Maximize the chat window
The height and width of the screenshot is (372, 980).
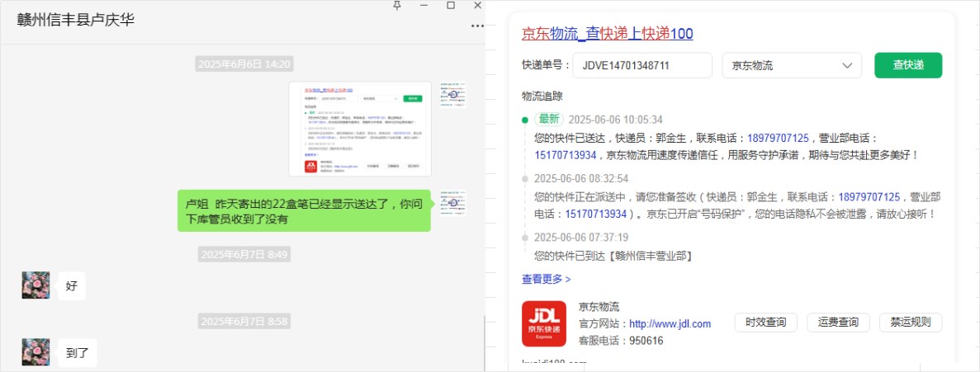451,5
